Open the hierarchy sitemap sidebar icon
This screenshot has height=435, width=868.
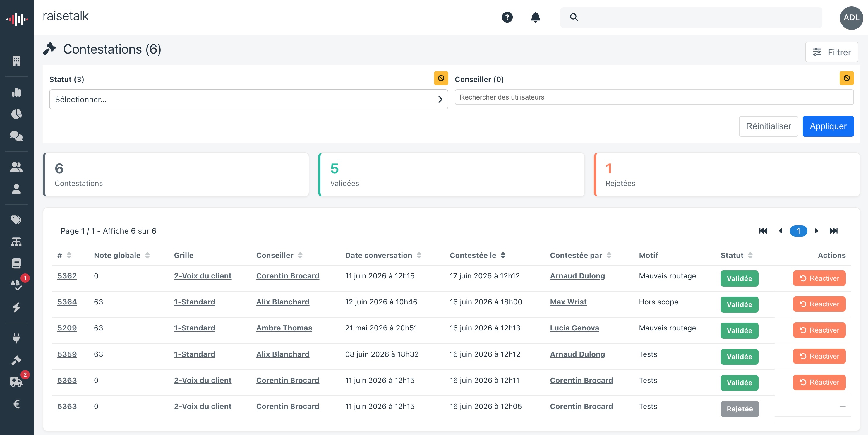(16, 242)
